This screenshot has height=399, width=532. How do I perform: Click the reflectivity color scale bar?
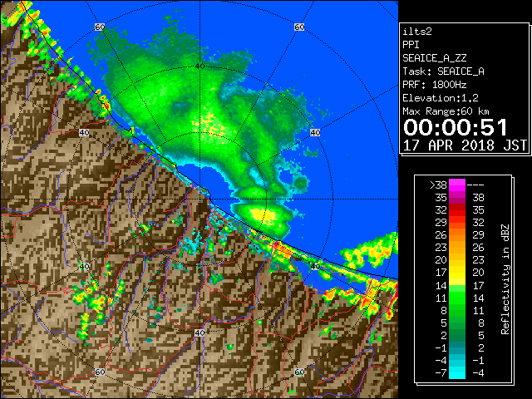tap(457, 279)
